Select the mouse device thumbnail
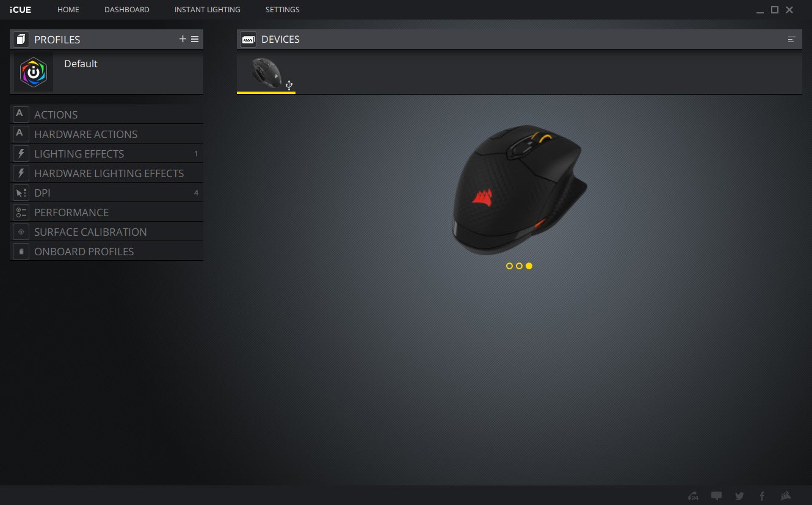The width and height of the screenshot is (812, 505). click(267, 73)
